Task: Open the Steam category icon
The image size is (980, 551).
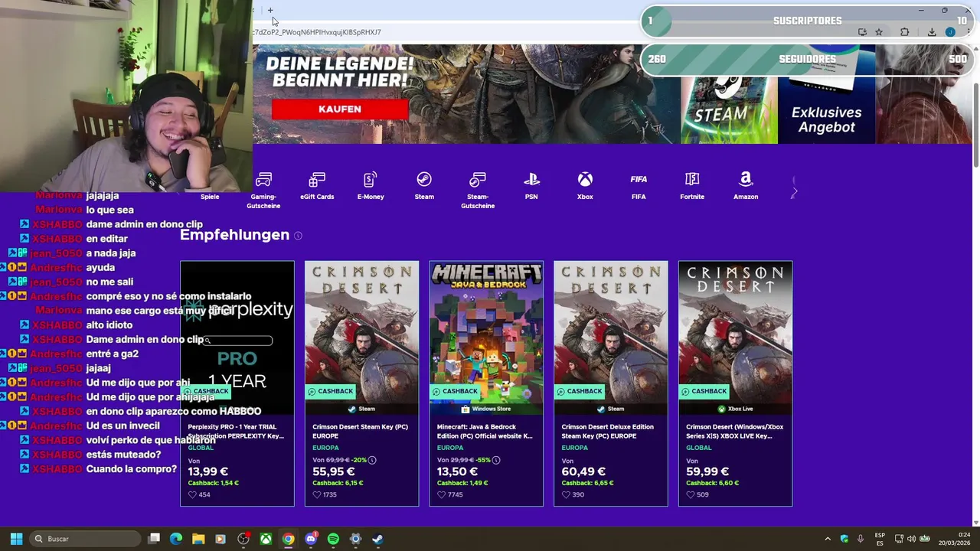Action: point(424,180)
